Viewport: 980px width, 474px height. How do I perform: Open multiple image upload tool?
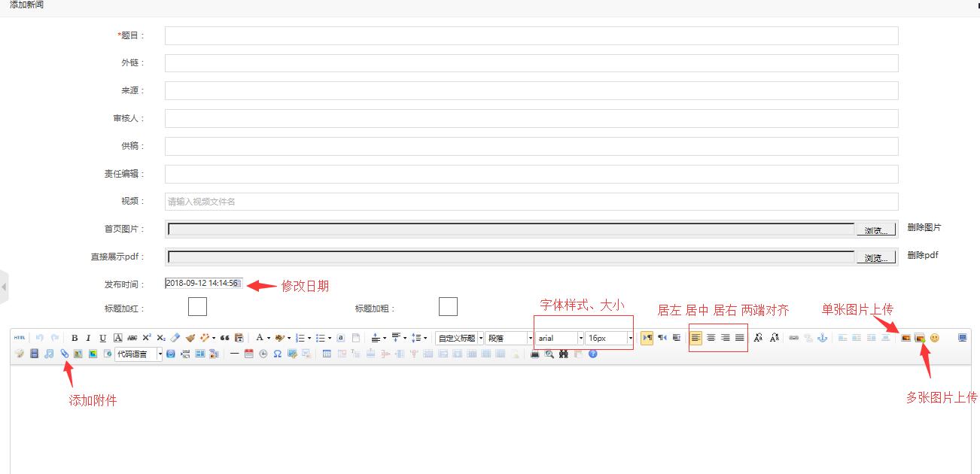coord(920,339)
